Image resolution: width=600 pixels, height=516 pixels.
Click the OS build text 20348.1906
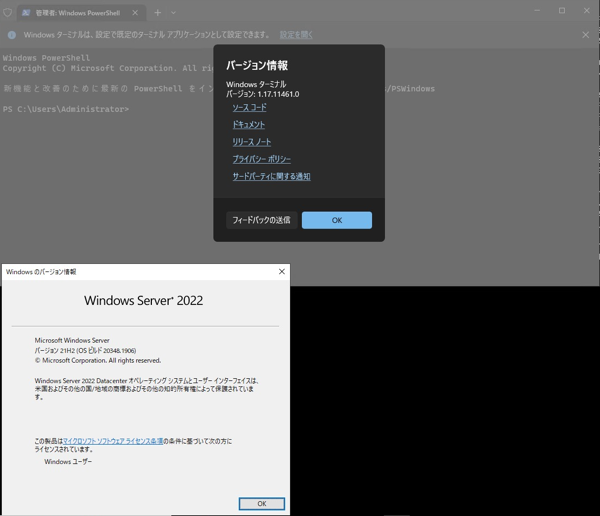(119, 351)
